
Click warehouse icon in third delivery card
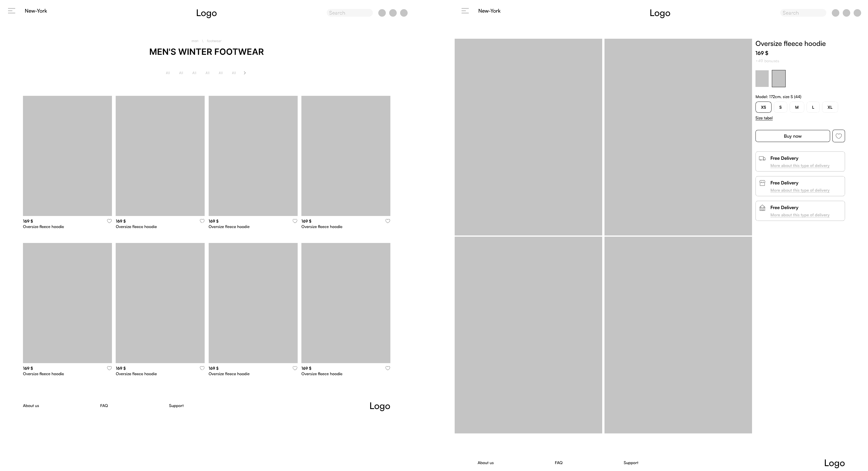coord(762,208)
